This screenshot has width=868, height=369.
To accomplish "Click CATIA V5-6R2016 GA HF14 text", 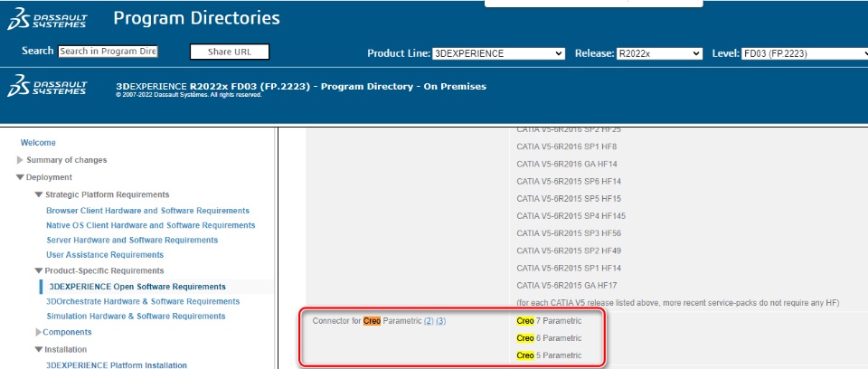I will pos(567,164).
